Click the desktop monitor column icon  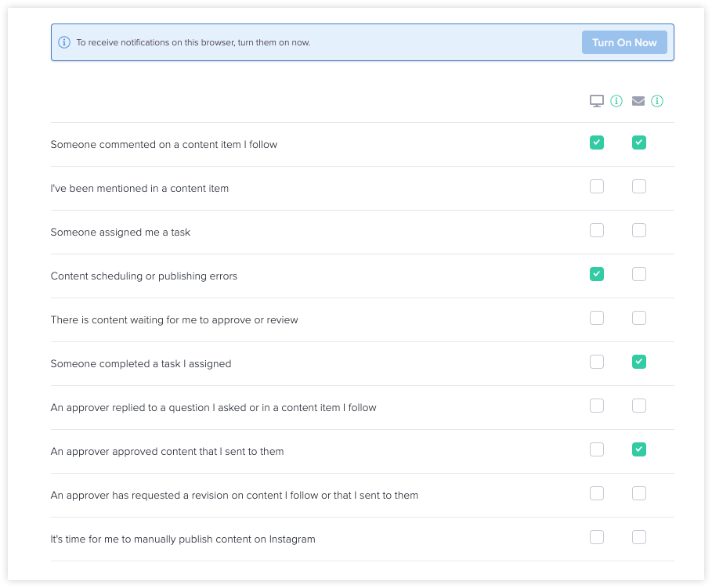pos(597,101)
